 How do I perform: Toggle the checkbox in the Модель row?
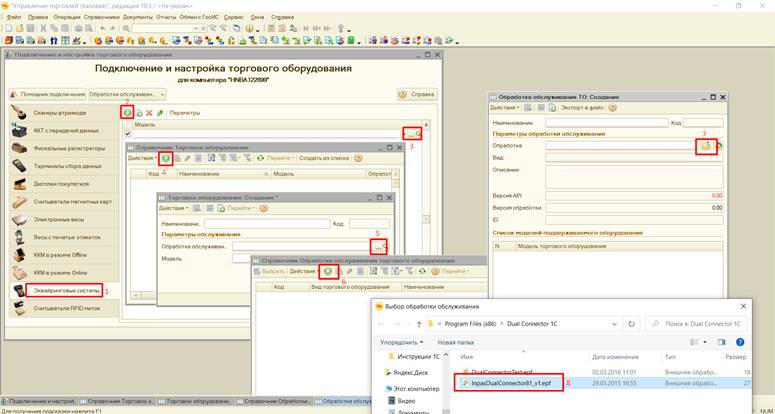[126, 133]
